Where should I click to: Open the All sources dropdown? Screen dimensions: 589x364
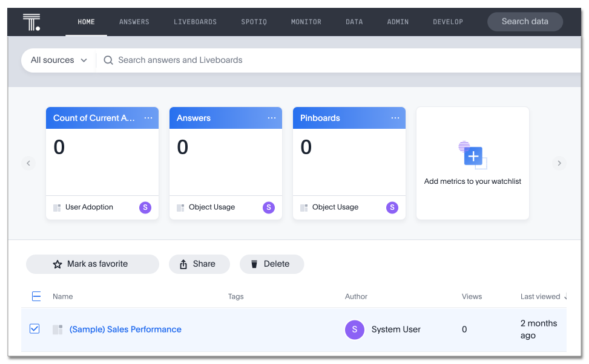(59, 60)
